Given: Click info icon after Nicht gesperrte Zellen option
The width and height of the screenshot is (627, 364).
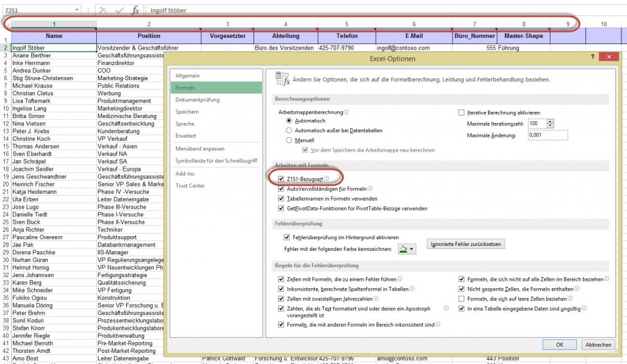Looking at the screenshot, I should [x=577, y=289].
